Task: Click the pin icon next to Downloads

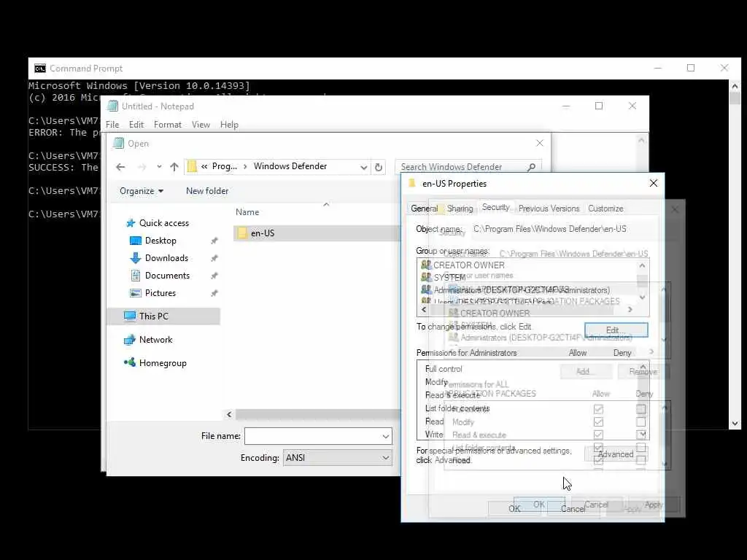Action: [214, 258]
